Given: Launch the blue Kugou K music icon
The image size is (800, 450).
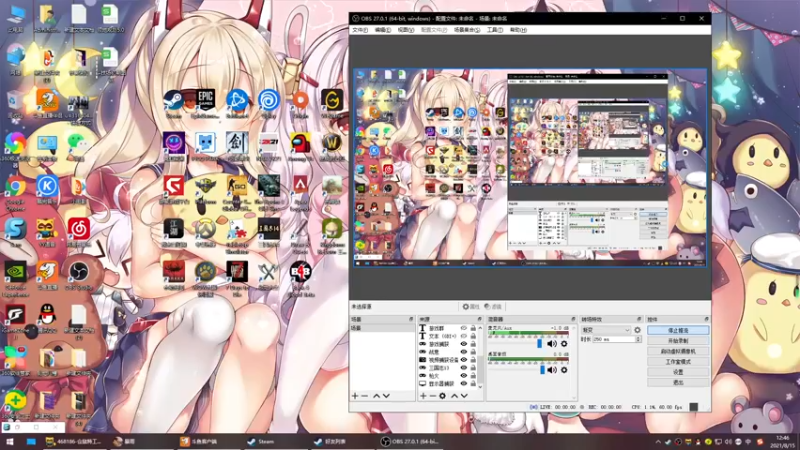Looking at the screenshot, I should 47,186.
